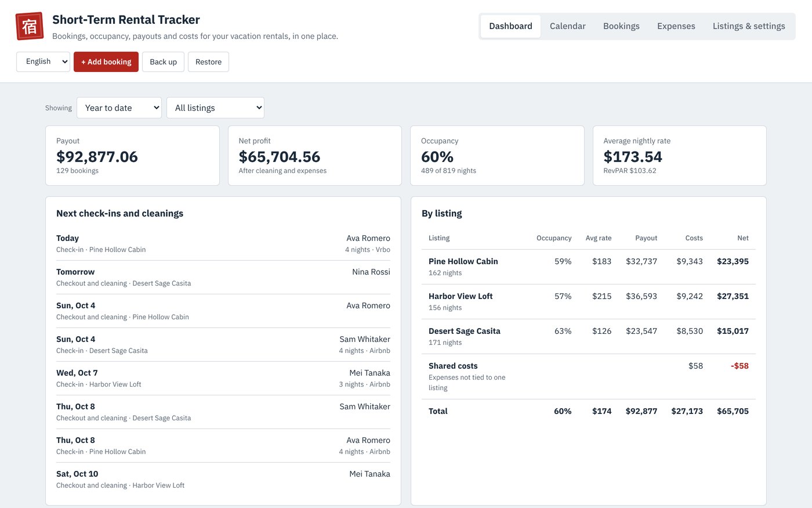The height and width of the screenshot is (508, 812).
Task: Click Pine Hollow Cabin in By listing table
Action: pos(463,261)
